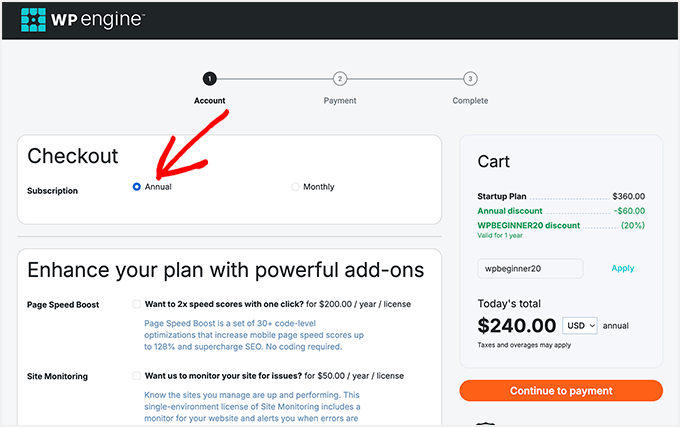Select the Annual subscription option
This screenshot has height=427, width=680.
click(x=137, y=187)
